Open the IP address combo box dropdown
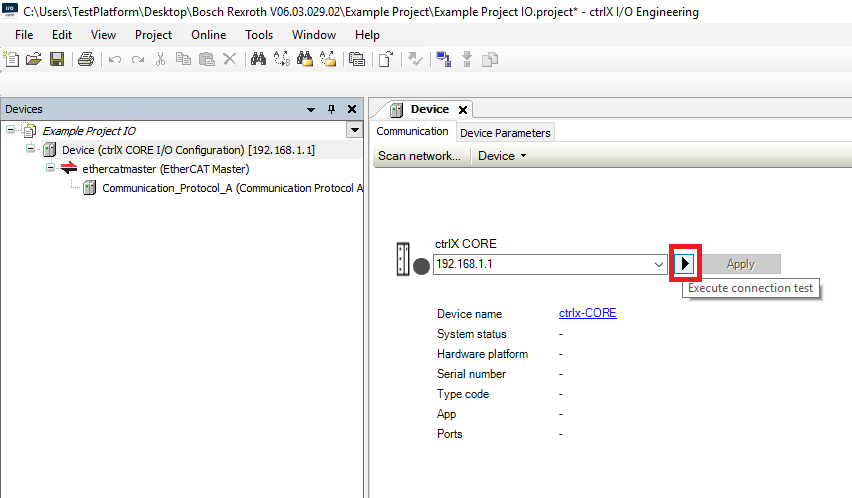 point(658,264)
